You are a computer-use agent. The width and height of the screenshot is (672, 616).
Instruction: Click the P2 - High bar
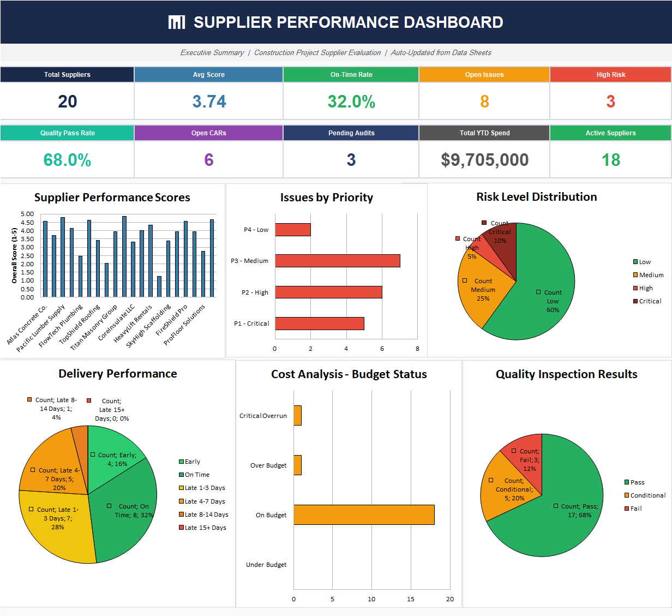328,292
